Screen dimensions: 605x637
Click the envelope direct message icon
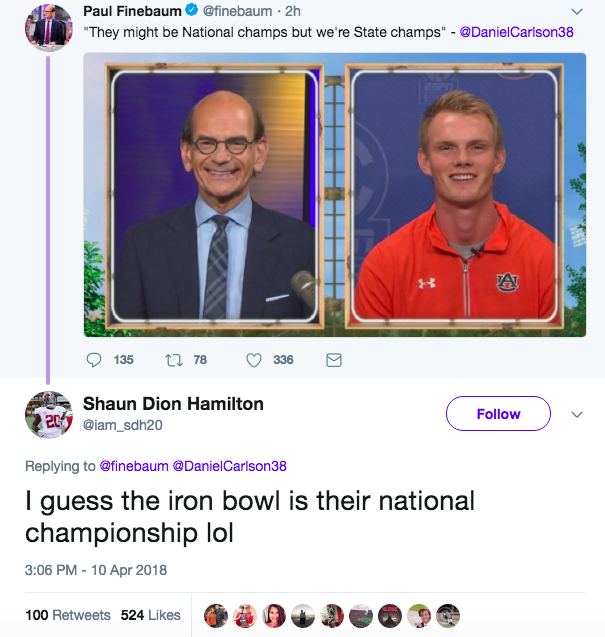334,360
